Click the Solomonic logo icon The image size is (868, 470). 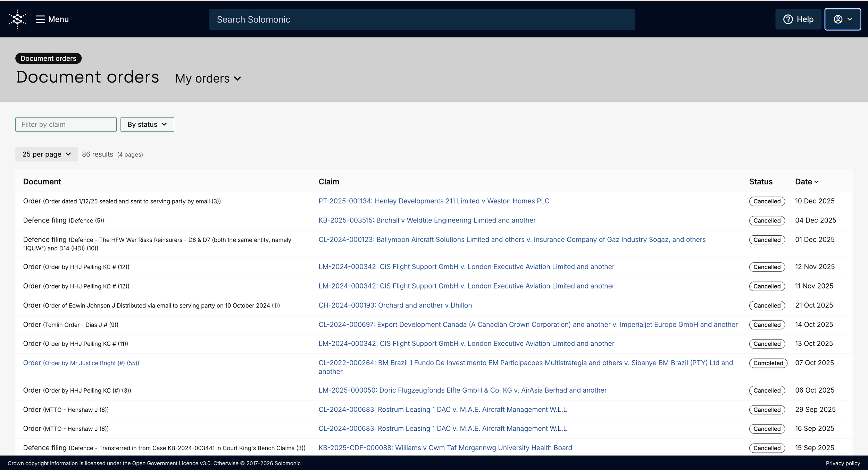coord(17,19)
